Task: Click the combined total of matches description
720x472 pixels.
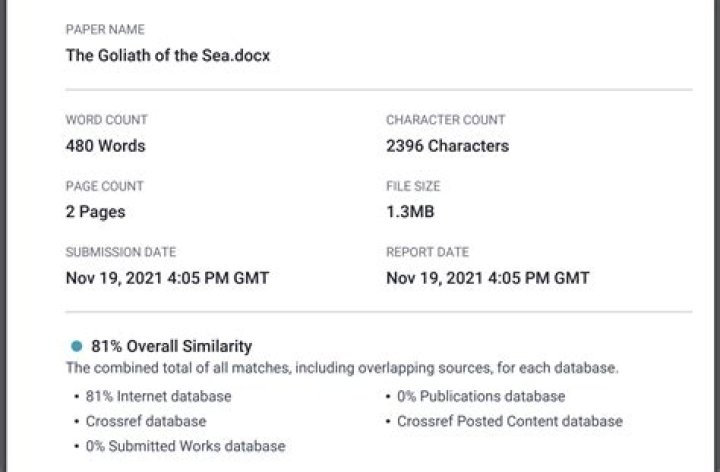Action: click(342, 368)
